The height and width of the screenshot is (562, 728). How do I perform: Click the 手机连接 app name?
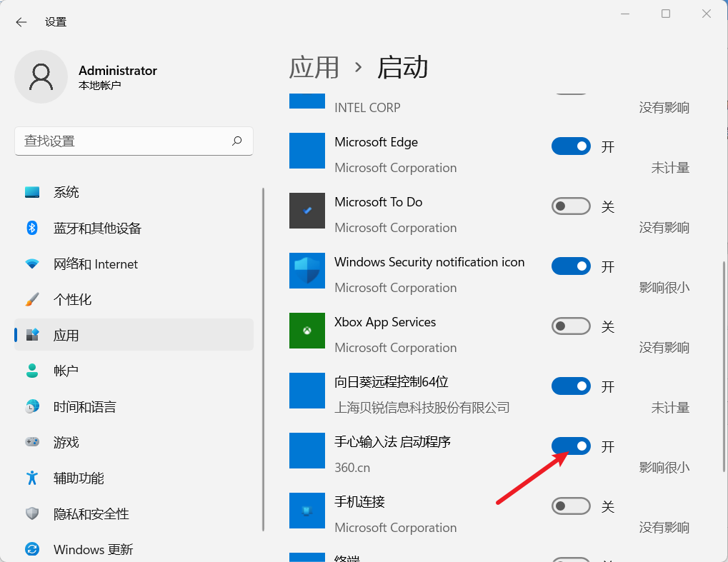[360, 502]
